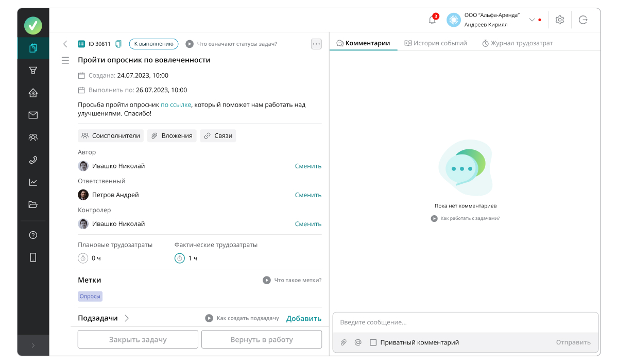Screen dimensions: 618x364
Task: Open the analytics chart icon in sidebar
Action: pos(33,182)
